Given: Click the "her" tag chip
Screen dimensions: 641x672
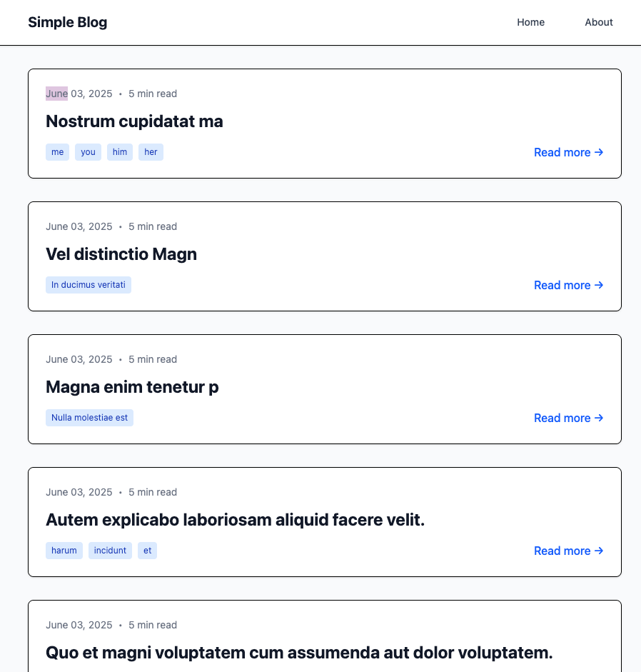Looking at the screenshot, I should click(x=151, y=152).
